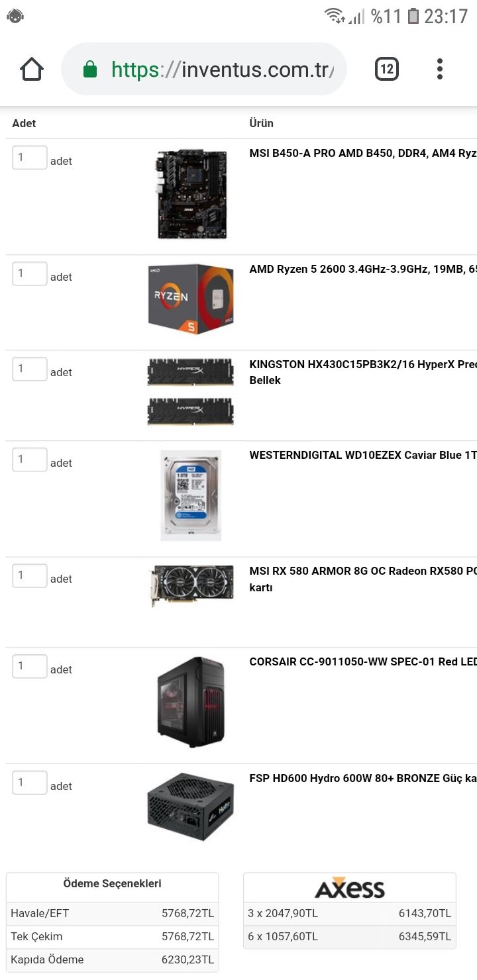Open the MSI B450-A PRO motherboard image

(x=191, y=194)
